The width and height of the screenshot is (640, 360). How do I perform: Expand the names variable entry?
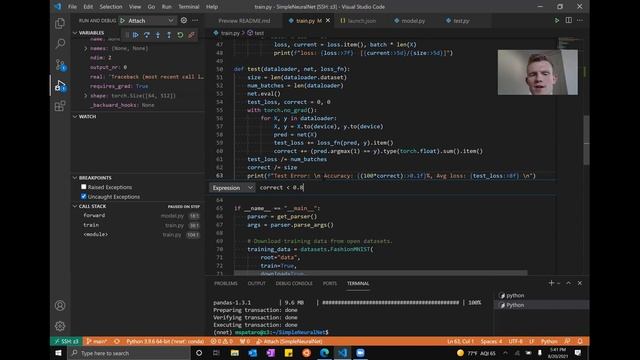[86, 48]
